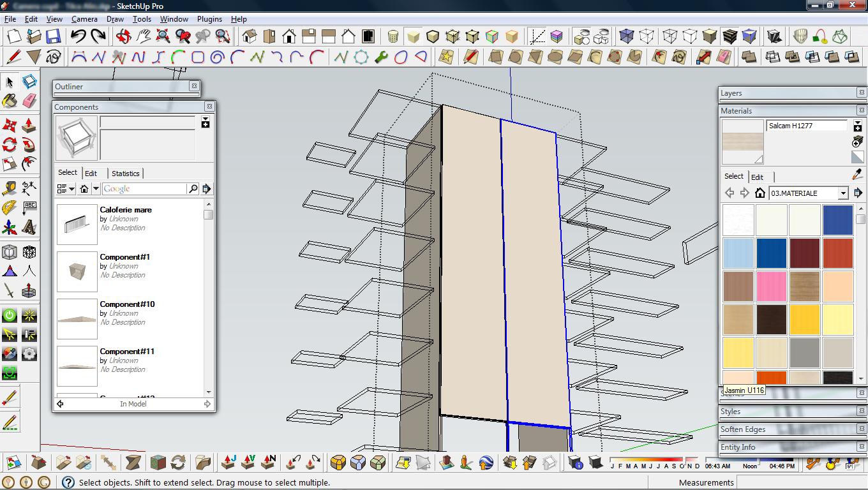Click the green power plugin icon
The height and width of the screenshot is (490, 868).
[x=10, y=315]
